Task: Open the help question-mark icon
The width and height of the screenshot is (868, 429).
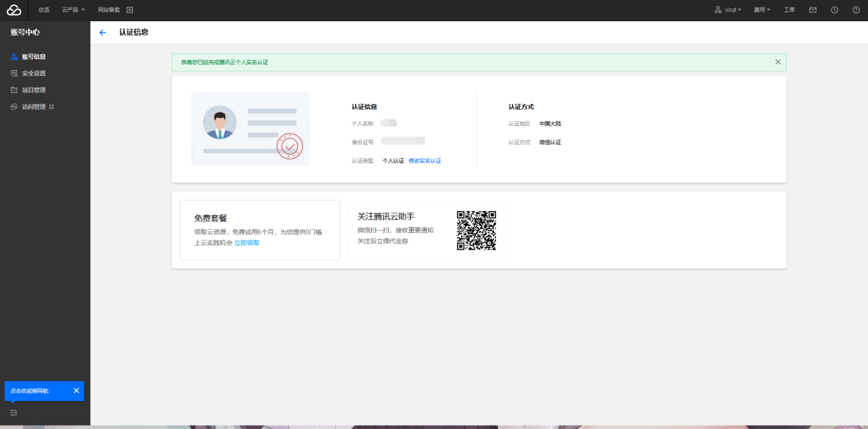Action: click(856, 10)
